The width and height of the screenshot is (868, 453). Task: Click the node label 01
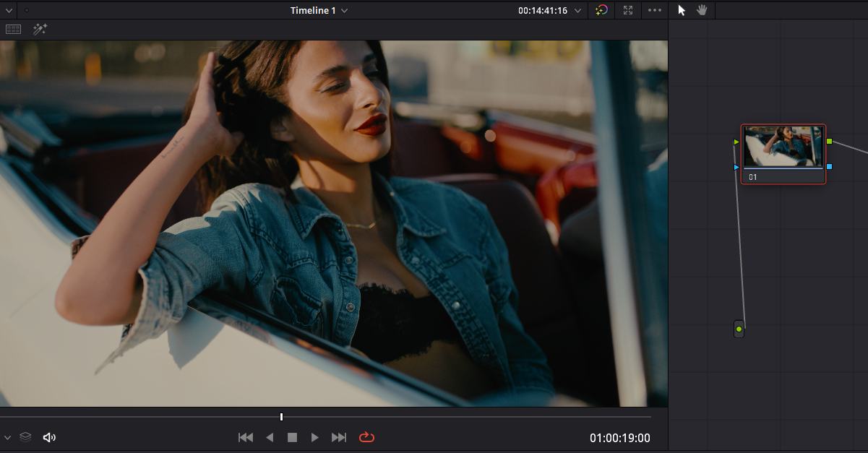(753, 177)
